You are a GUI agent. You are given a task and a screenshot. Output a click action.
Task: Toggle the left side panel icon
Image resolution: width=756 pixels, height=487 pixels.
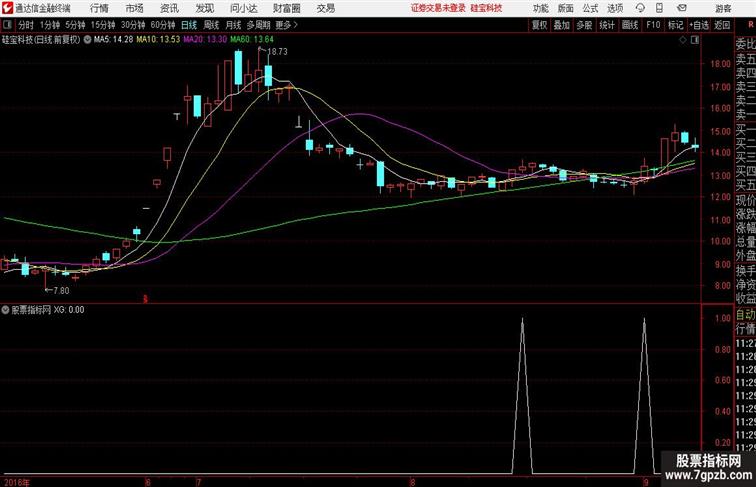[x=7, y=25]
